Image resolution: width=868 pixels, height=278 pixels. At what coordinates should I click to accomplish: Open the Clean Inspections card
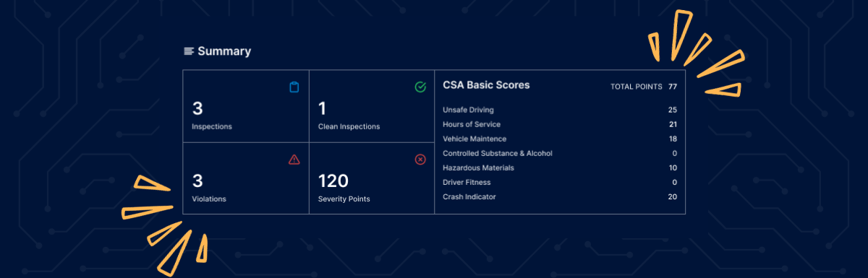pos(372,106)
